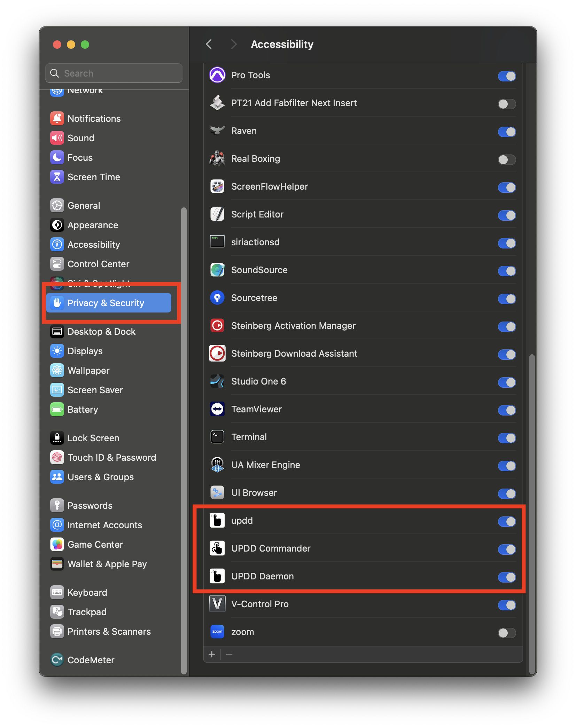Image resolution: width=576 pixels, height=728 pixels.
Task: Click the lowercase updd icon
Action: tap(217, 521)
